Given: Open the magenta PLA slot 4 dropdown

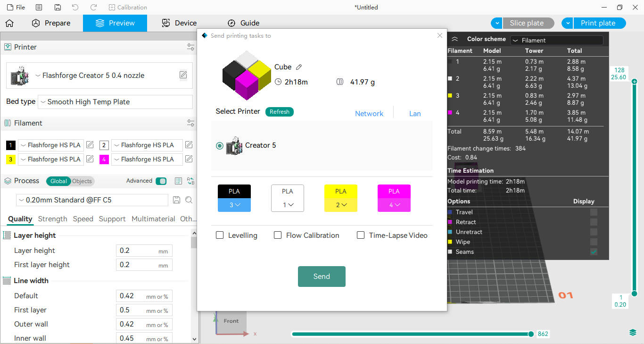Looking at the screenshot, I should click(x=394, y=205).
